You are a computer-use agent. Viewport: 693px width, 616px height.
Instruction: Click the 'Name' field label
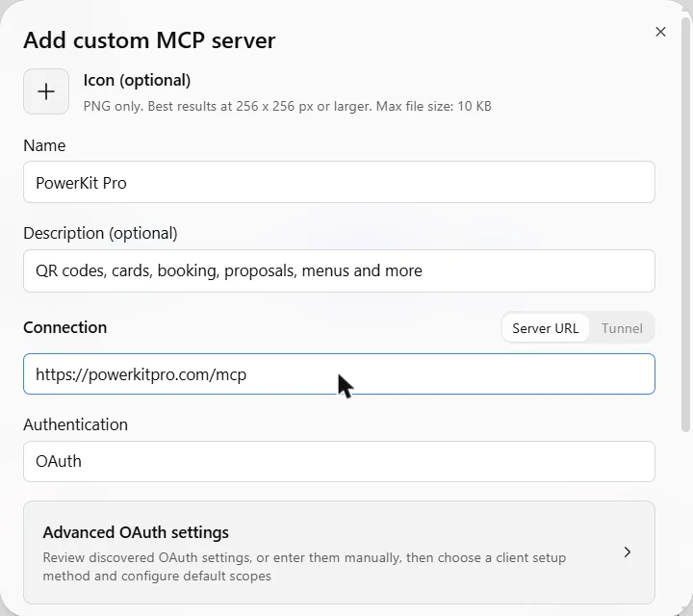[x=44, y=145]
